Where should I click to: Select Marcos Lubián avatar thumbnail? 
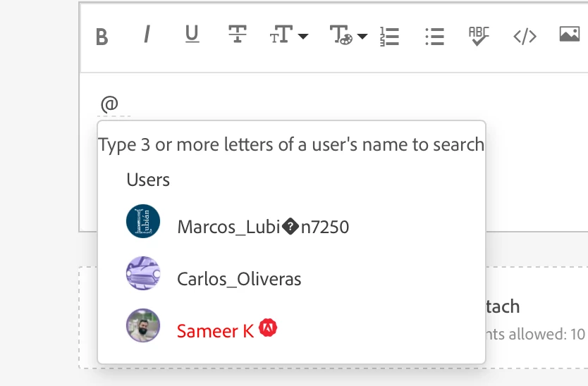(143, 221)
